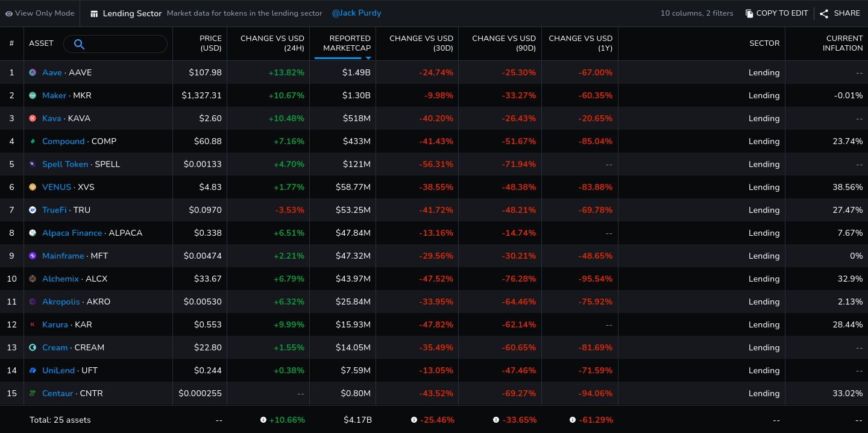Click the COPY TO EDIT button
Screen dimensions: 868x433
pyautogui.click(x=776, y=13)
